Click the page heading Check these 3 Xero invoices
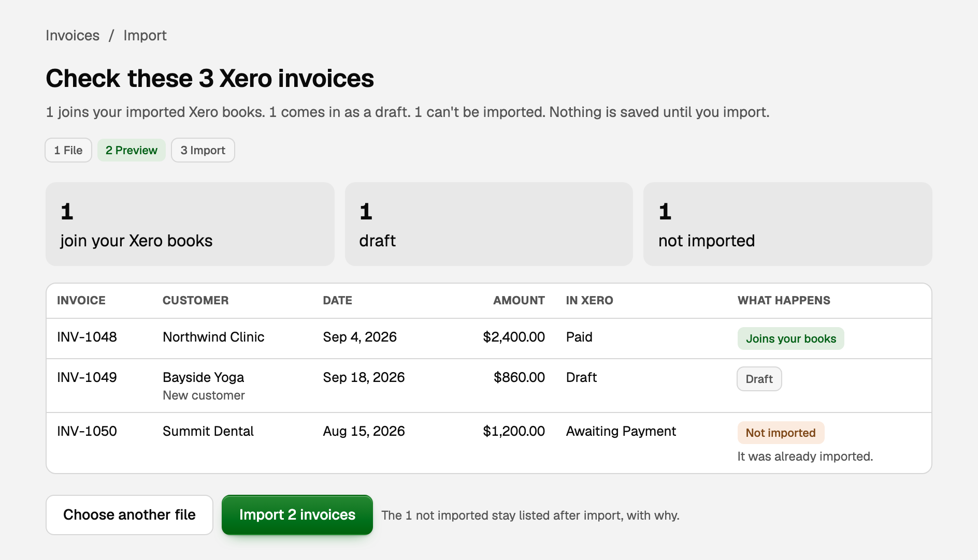 tap(210, 79)
